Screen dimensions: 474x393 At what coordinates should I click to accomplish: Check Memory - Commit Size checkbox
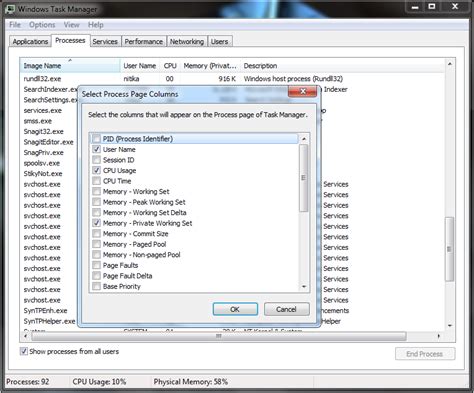[96, 234]
